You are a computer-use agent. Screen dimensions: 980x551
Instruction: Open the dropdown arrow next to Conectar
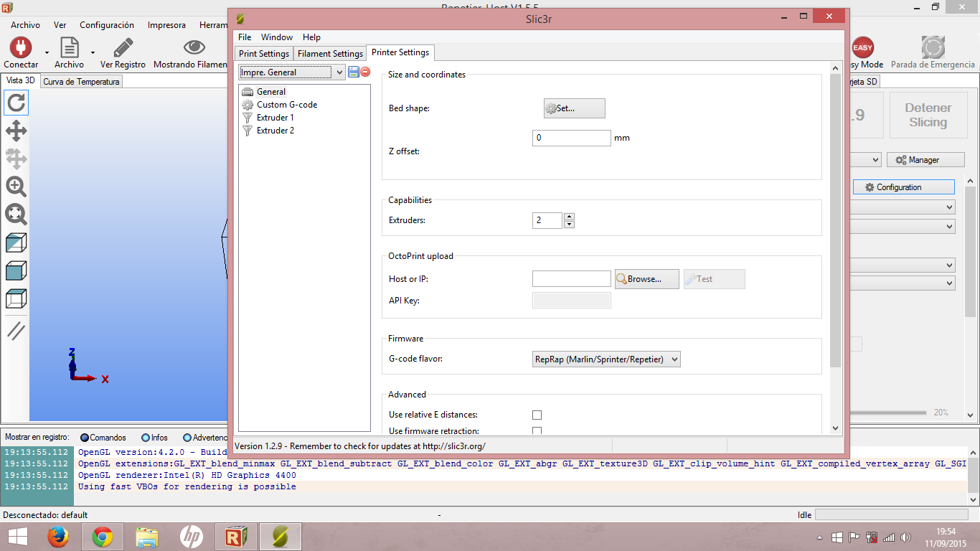[x=47, y=52]
